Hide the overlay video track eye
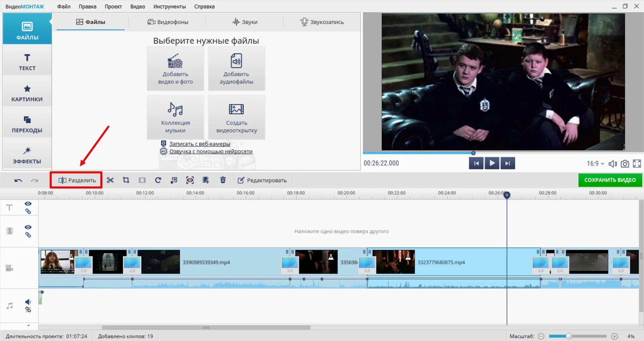This screenshot has width=644, height=341. point(28,227)
